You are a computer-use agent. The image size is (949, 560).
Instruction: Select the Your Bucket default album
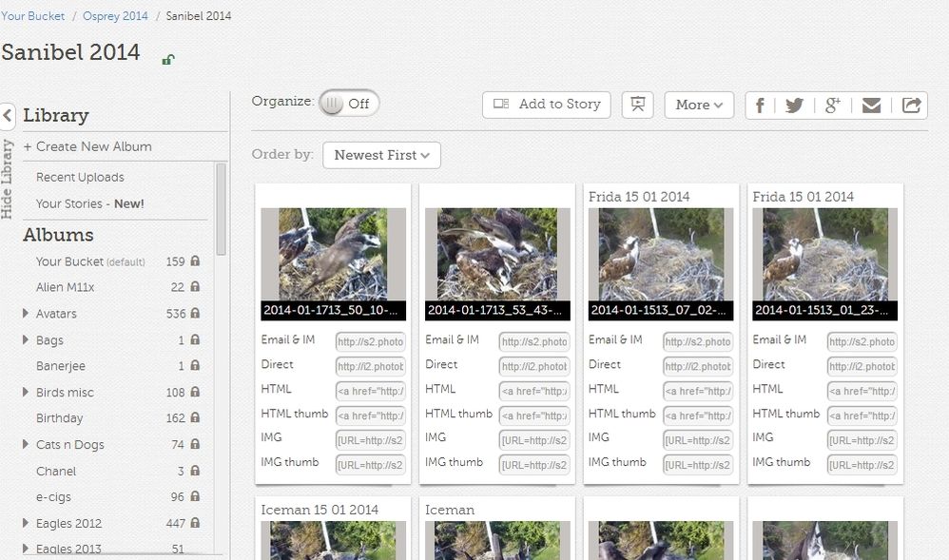pos(90,261)
